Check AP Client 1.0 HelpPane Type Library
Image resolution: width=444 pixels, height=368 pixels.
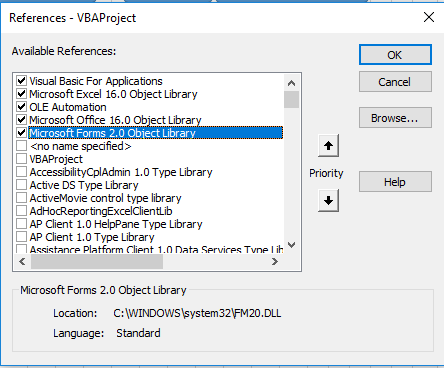pyautogui.click(x=22, y=224)
